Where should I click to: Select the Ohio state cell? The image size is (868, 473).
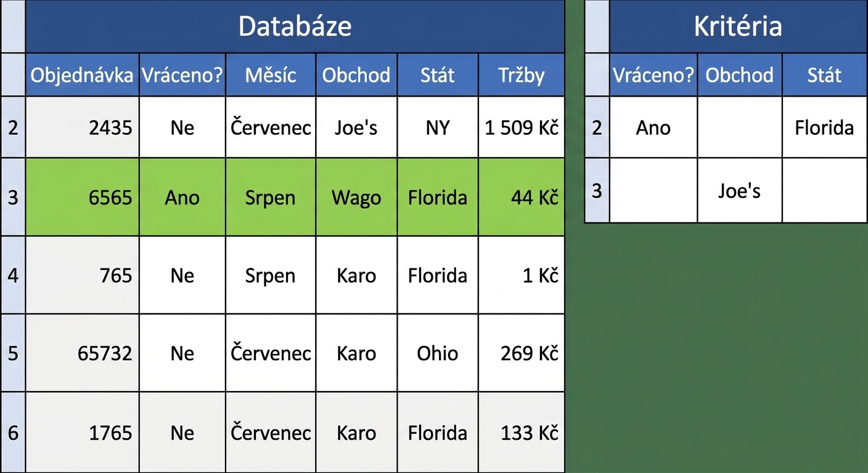coord(438,354)
